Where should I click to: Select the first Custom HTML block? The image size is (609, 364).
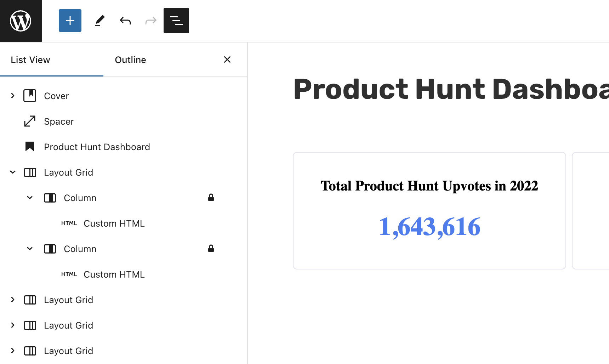(114, 223)
